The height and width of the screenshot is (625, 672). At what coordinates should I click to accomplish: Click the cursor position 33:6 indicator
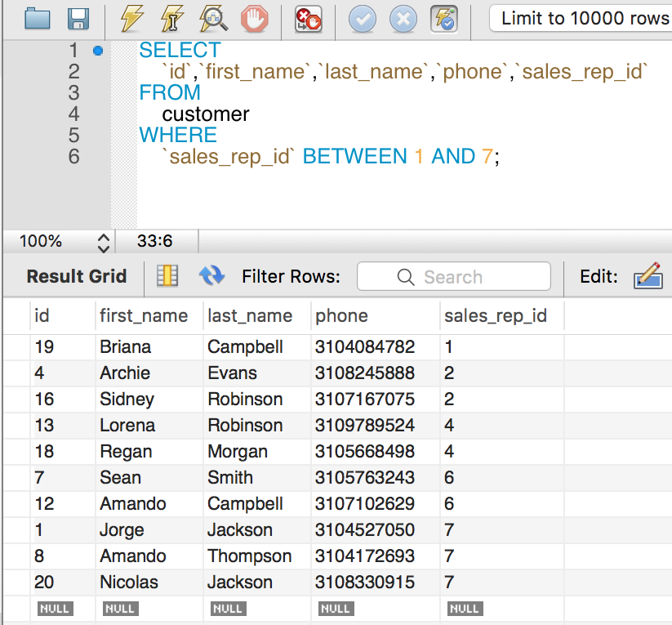tap(154, 241)
